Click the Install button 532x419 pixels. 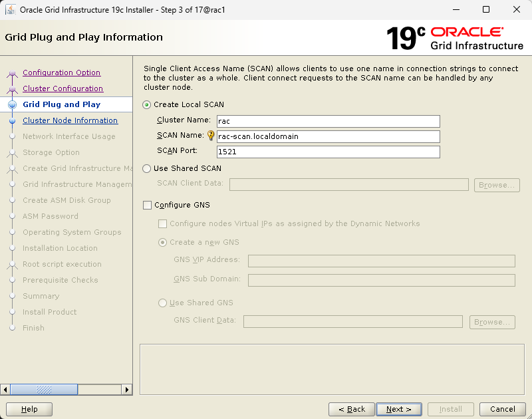click(451, 409)
